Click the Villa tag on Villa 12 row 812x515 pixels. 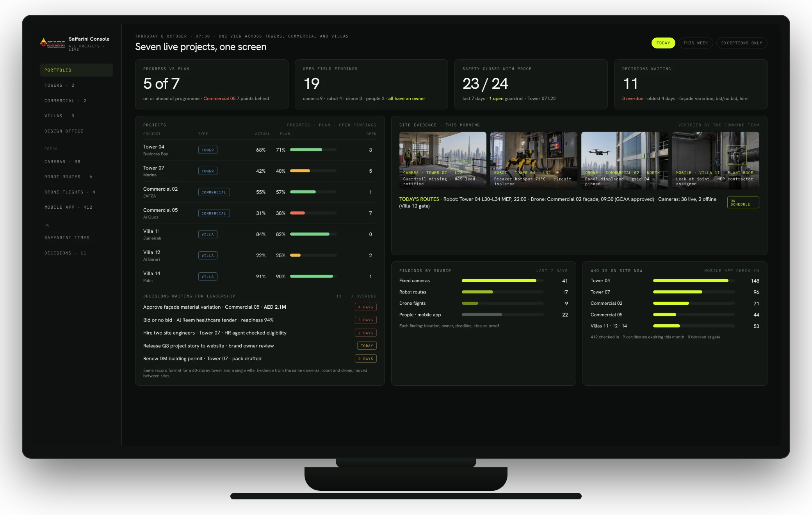point(208,256)
